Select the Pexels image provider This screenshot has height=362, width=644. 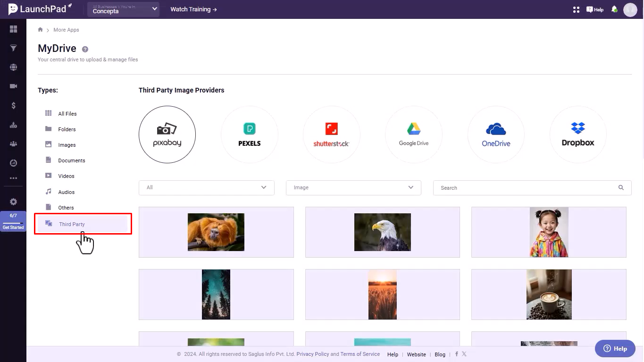click(x=249, y=135)
